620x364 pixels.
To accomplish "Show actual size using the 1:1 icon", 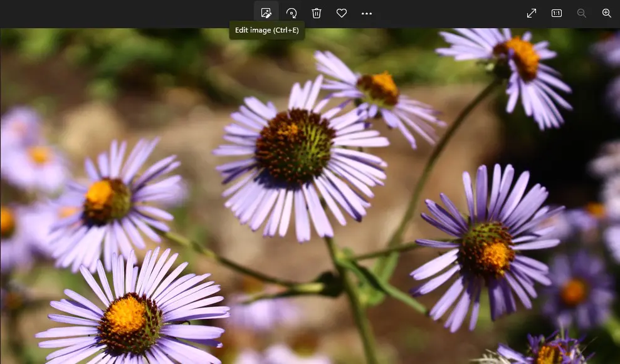I will [557, 13].
